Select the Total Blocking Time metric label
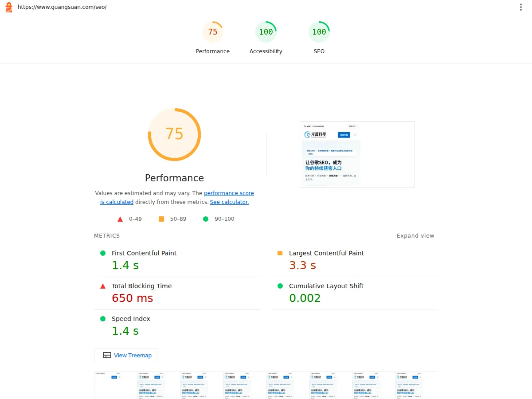532x399 pixels. pyautogui.click(x=141, y=286)
